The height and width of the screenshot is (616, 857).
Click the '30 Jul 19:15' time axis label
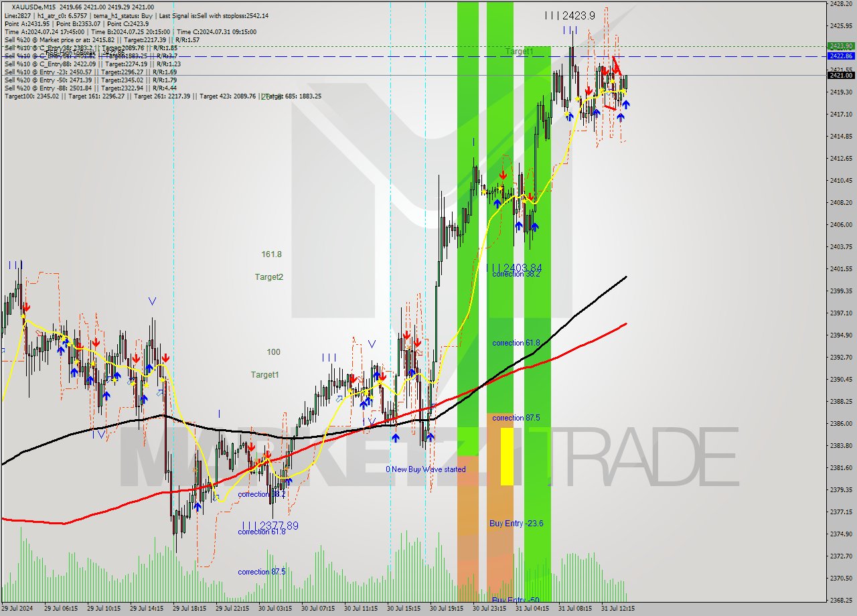coord(447,609)
